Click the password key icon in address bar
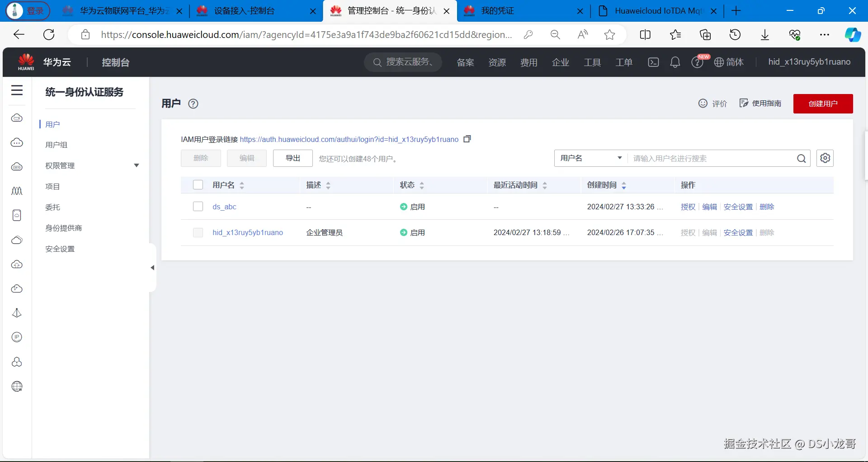868x462 pixels. [528, 35]
